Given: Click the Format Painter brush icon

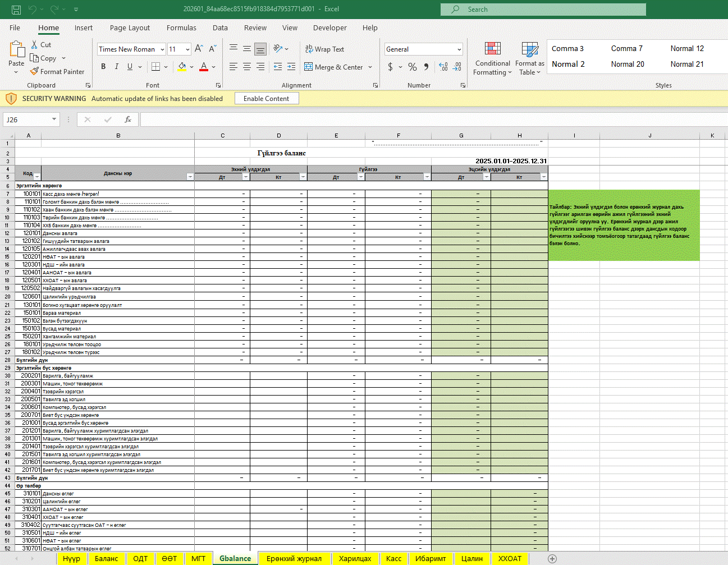Looking at the screenshot, I should pos(35,71).
